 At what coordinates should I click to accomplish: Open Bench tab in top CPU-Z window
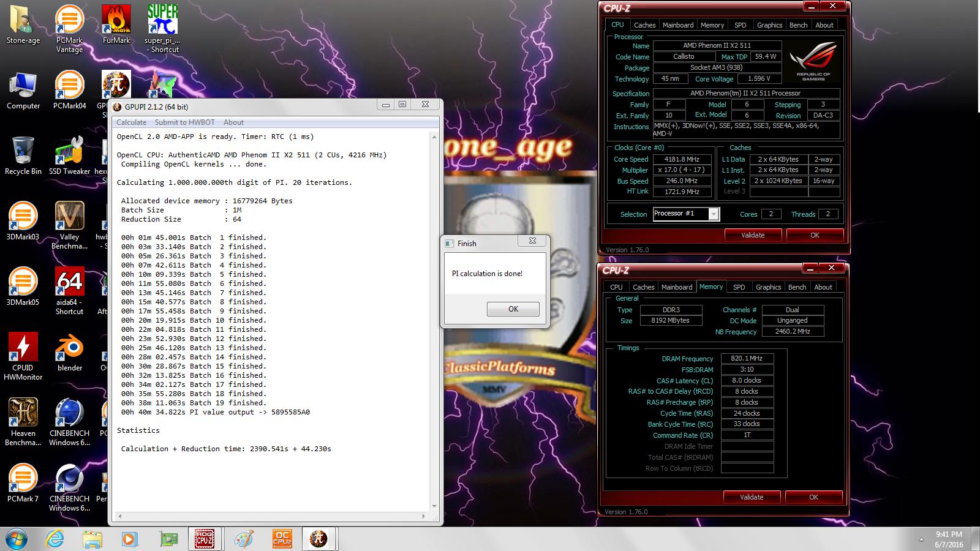(x=798, y=25)
